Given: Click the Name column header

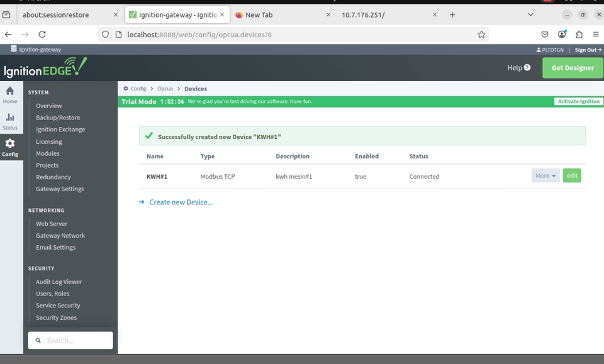Looking at the screenshot, I should point(155,156).
